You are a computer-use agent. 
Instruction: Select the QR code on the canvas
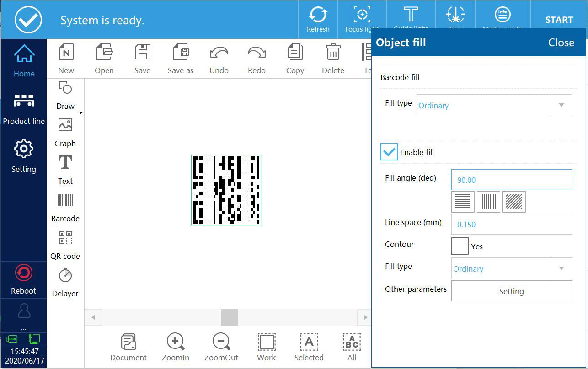[226, 190]
